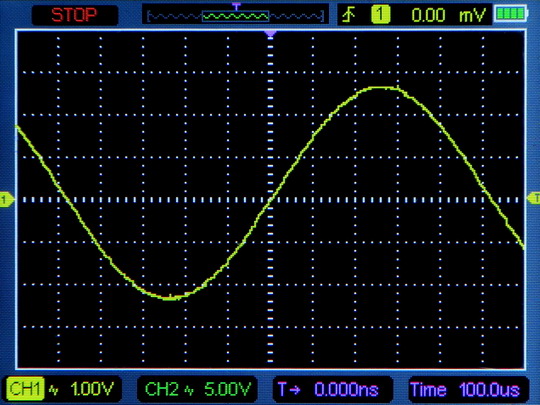
Task: Select the waveform memory overview bar
Action: tap(235, 16)
